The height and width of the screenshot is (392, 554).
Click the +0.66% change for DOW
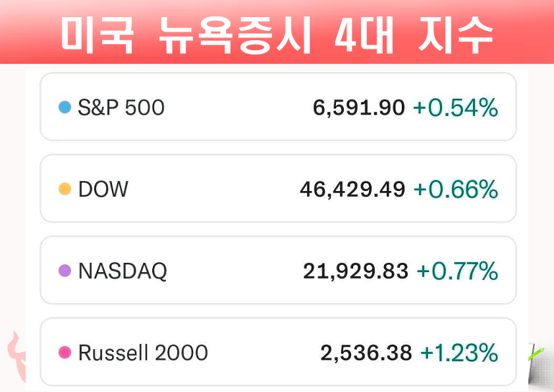455,190
